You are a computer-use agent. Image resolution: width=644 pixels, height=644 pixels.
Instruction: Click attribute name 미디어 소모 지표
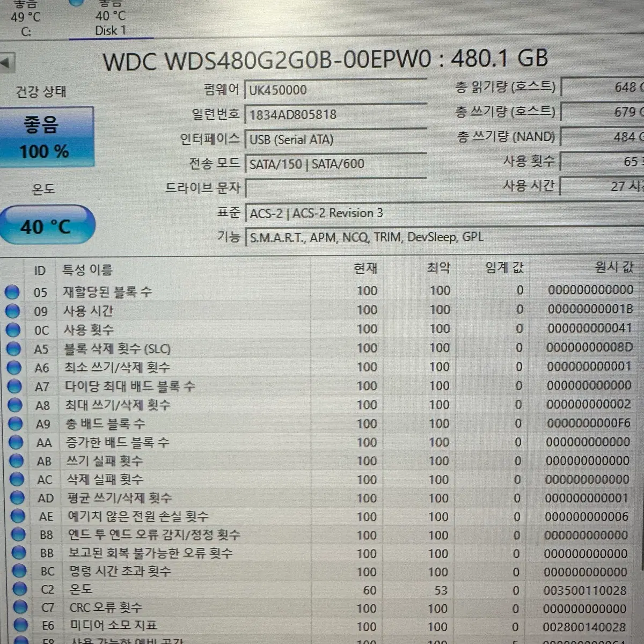(x=113, y=625)
